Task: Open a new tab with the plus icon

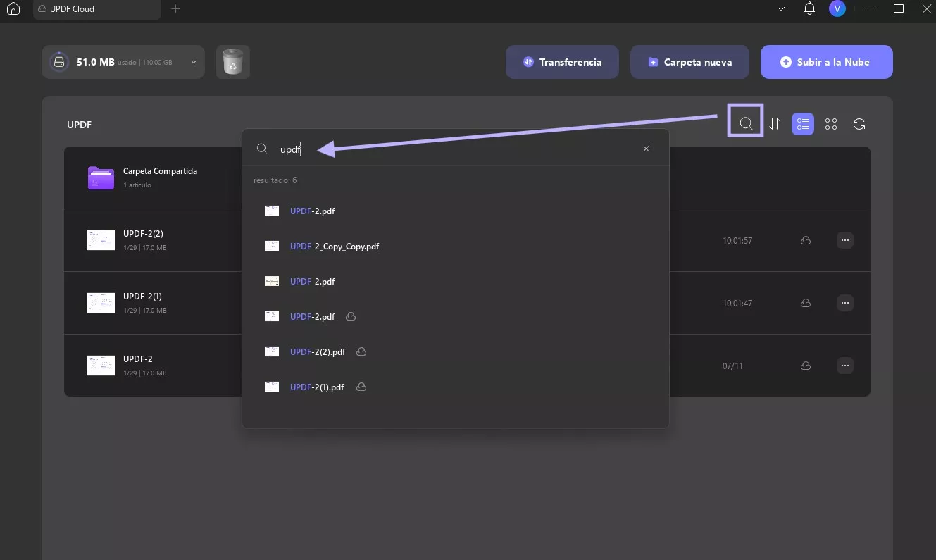Action: (176, 9)
